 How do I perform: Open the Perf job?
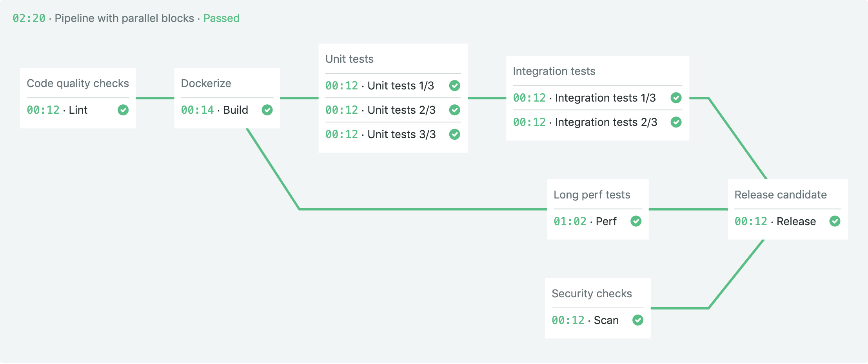point(606,221)
